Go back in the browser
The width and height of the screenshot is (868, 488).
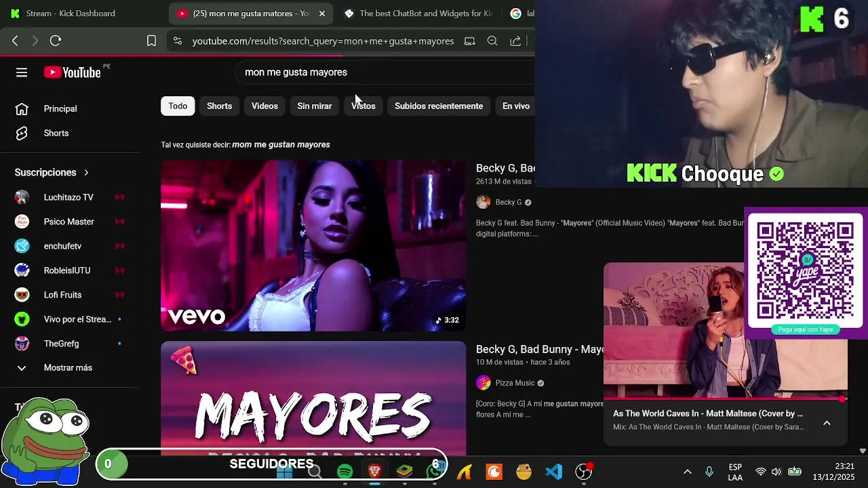(x=15, y=41)
